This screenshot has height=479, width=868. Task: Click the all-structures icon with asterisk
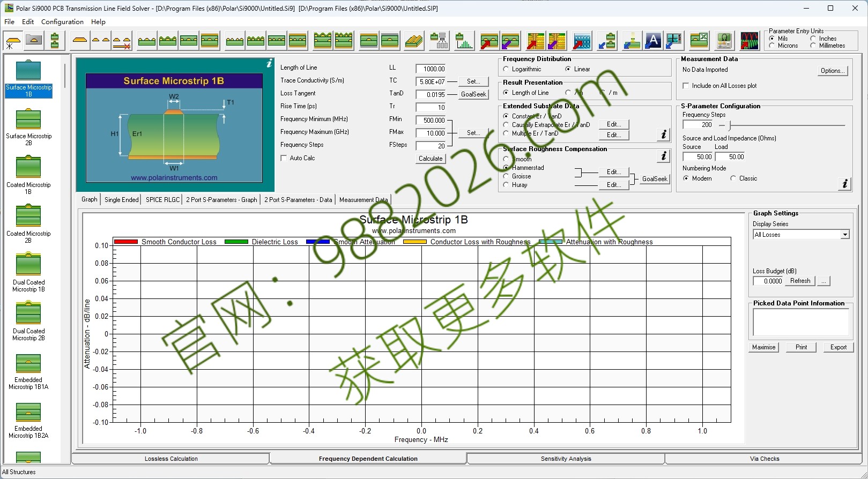[x=13, y=41]
